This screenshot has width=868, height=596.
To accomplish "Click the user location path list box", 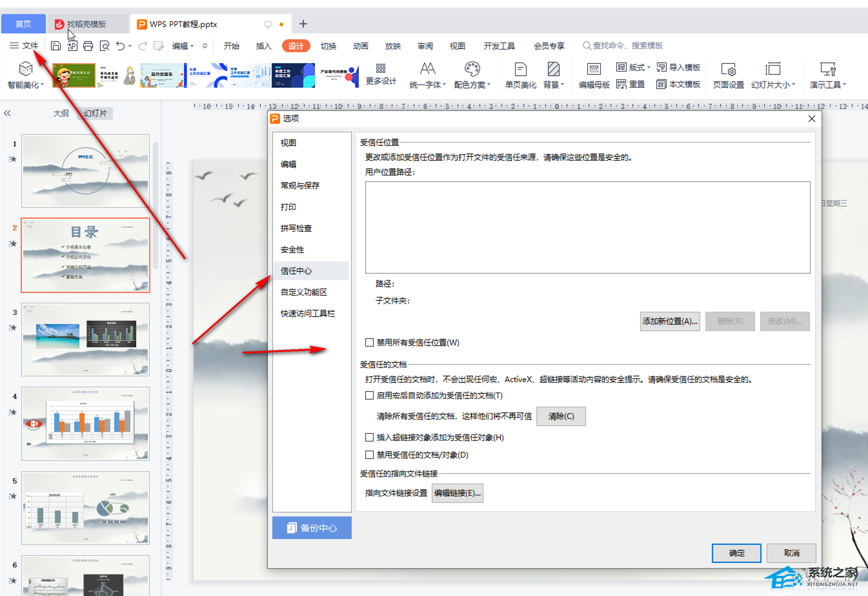I will pyautogui.click(x=587, y=227).
